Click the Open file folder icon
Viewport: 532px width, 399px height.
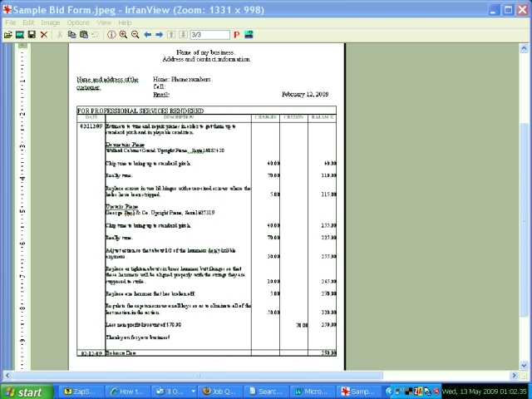tap(8, 35)
